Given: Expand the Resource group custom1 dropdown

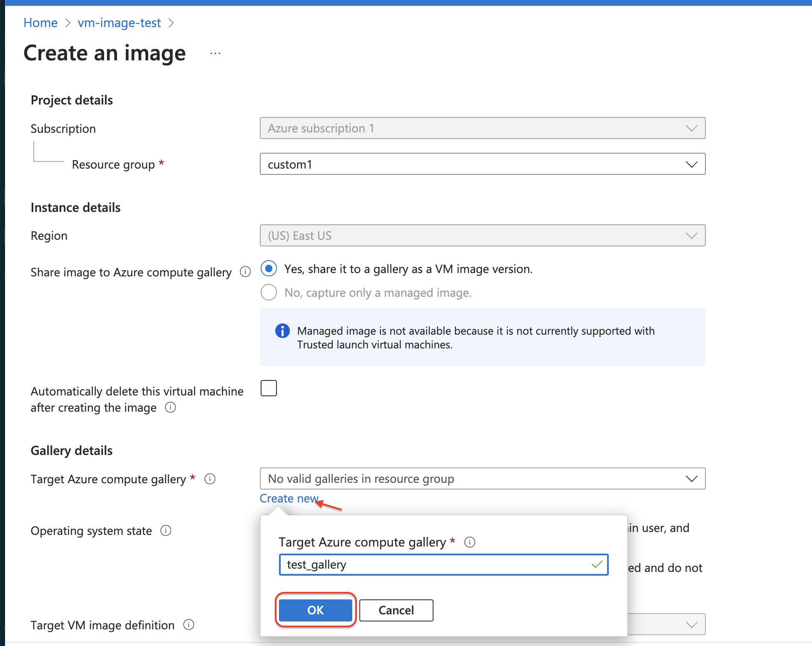Looking at the screenshot, I should [x=483, y=164].
